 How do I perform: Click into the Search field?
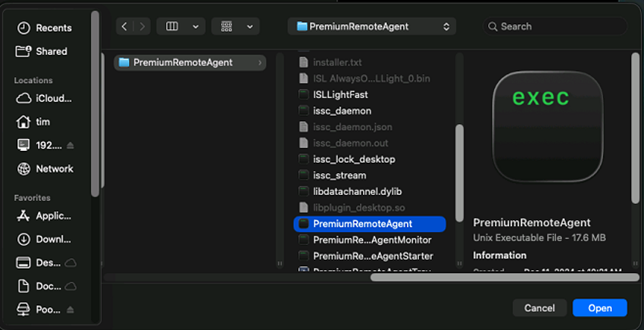click(558, 26)
